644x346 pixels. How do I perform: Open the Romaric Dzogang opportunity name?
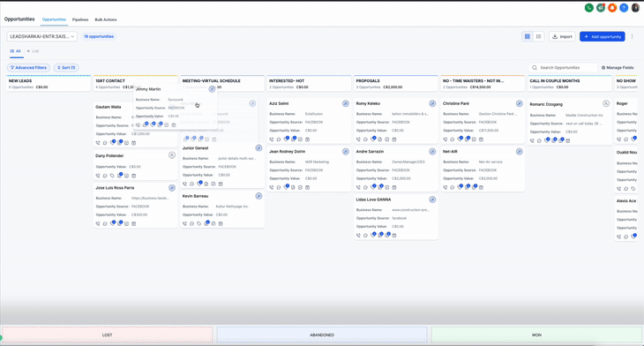tap(546, 104)
